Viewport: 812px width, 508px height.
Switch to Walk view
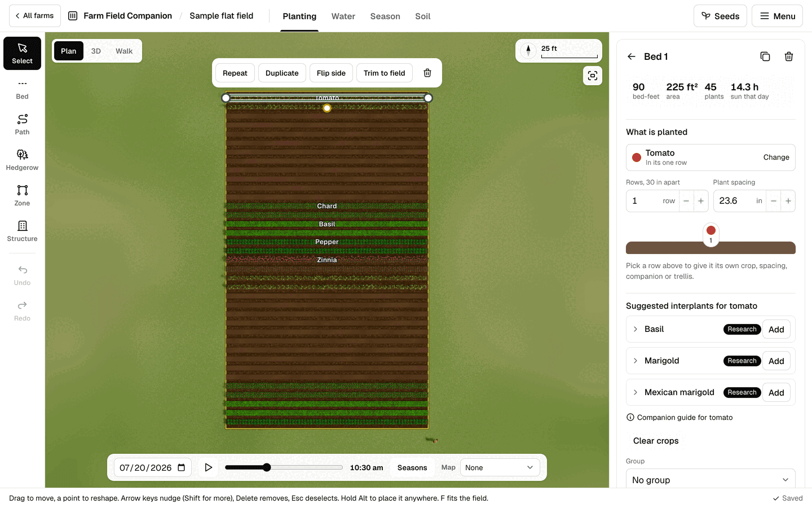coord(124,51)
